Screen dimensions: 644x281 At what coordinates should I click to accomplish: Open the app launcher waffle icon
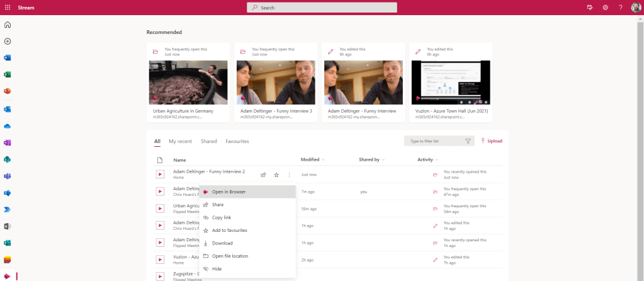pyautogui.click(x=8, y=8)
